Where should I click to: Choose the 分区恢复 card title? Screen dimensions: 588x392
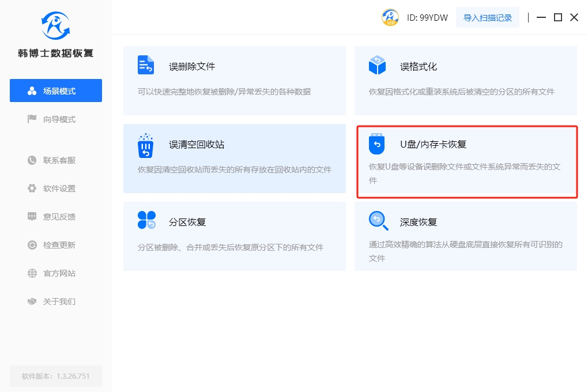[x=187, y=222]
